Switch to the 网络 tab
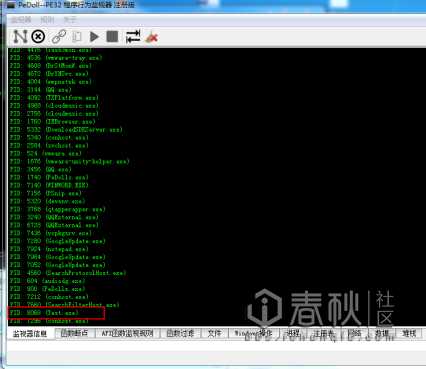 point(354,333)
